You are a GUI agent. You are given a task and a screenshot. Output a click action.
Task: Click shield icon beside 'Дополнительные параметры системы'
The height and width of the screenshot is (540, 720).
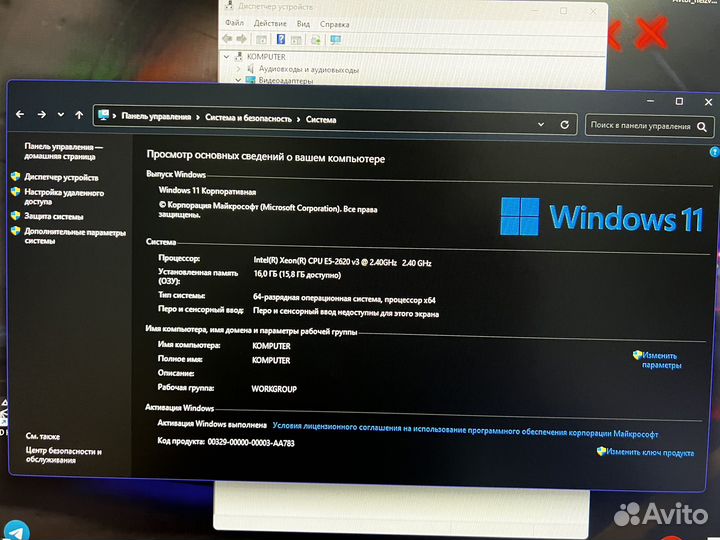point(16,231)
